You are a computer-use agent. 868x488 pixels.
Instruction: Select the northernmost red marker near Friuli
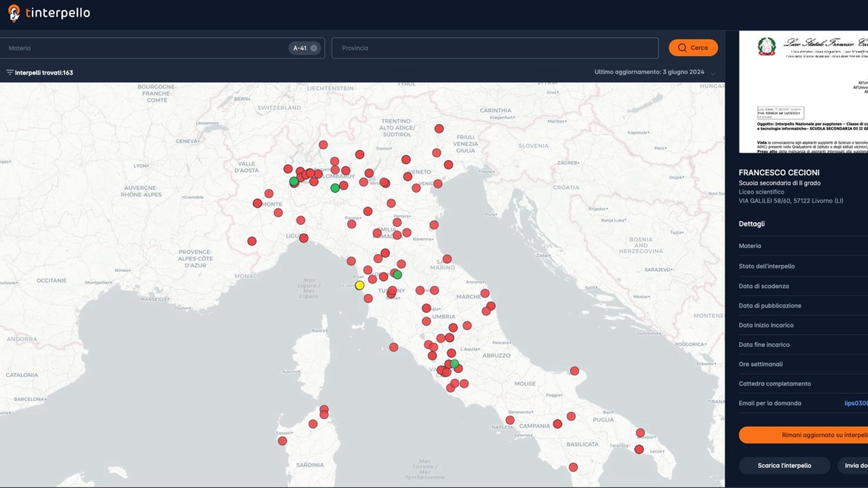point(439,129)
